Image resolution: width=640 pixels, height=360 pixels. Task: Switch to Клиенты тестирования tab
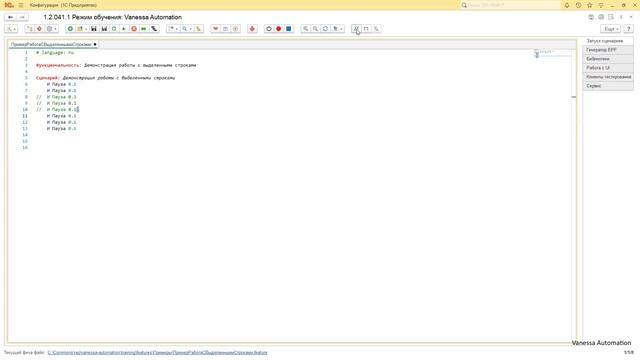click(x=608, y=77)
